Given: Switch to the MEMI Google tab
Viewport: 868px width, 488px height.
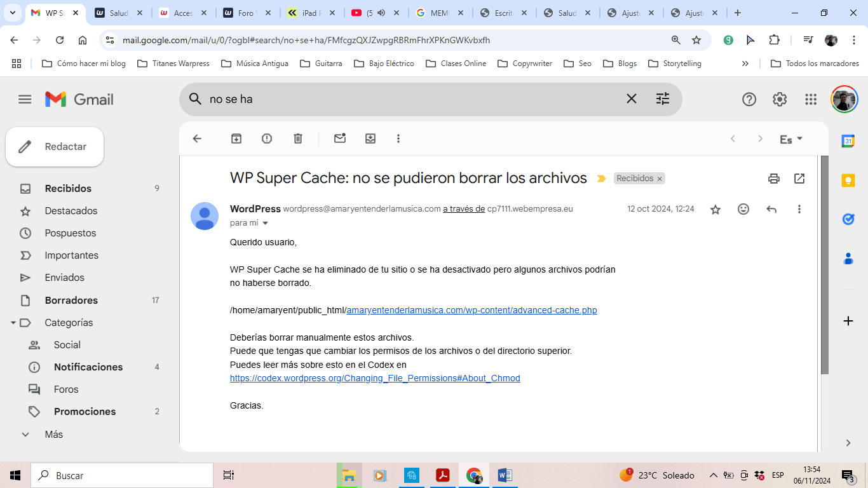Looking at the screenshot, I should [440, 13].
